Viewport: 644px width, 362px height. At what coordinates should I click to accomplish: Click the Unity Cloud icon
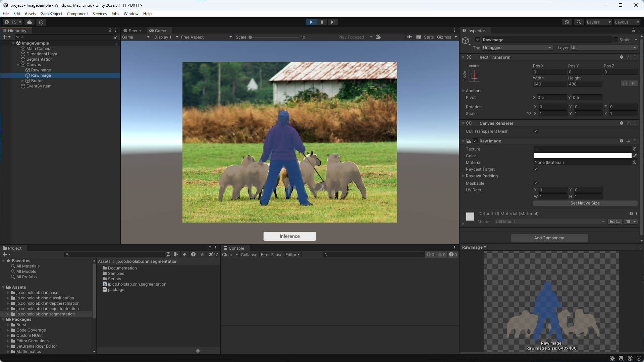coord(30,22)
